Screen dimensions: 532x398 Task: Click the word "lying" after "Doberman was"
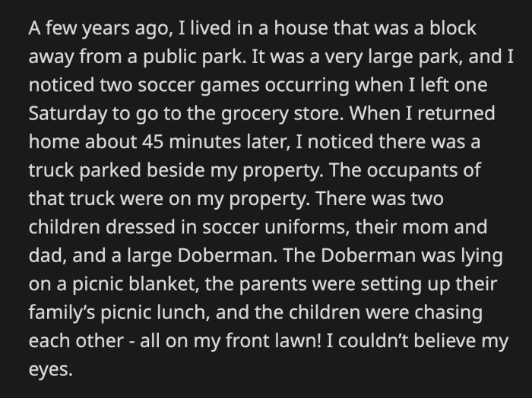point(482,256)
